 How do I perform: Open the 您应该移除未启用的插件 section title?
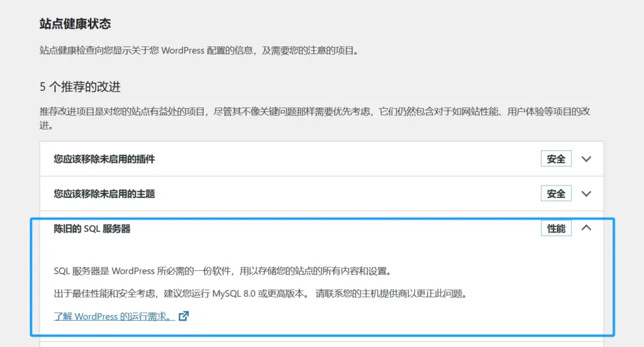click(104, 159)
